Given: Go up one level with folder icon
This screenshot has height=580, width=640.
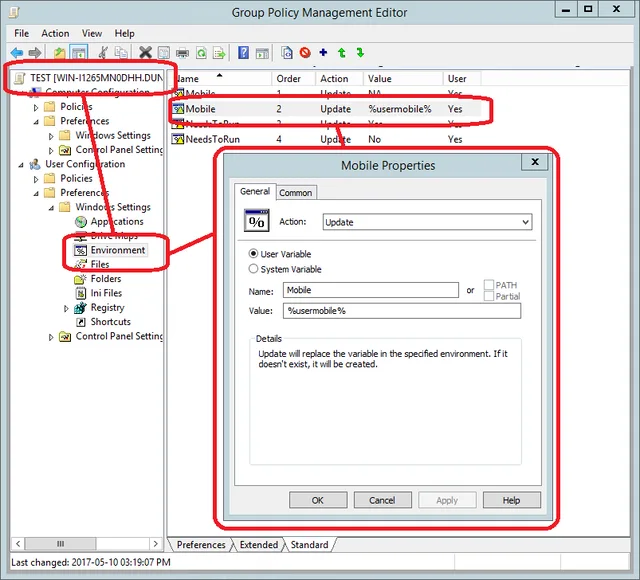Looking at the screenshot, I should coord(60,53).
